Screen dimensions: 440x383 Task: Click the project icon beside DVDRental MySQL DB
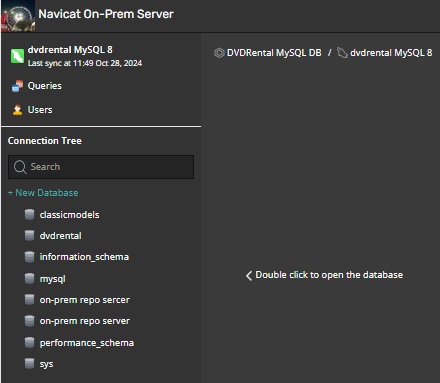tap(219, 53)
